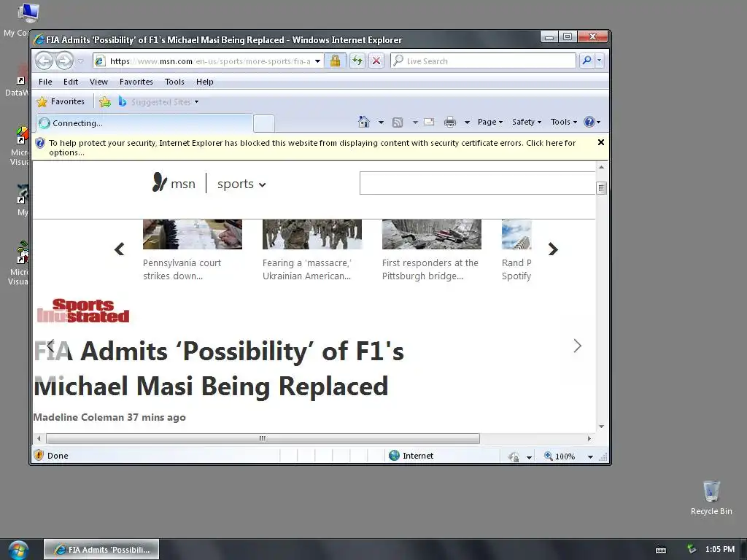Click the Live Search input box

(484, 61)
